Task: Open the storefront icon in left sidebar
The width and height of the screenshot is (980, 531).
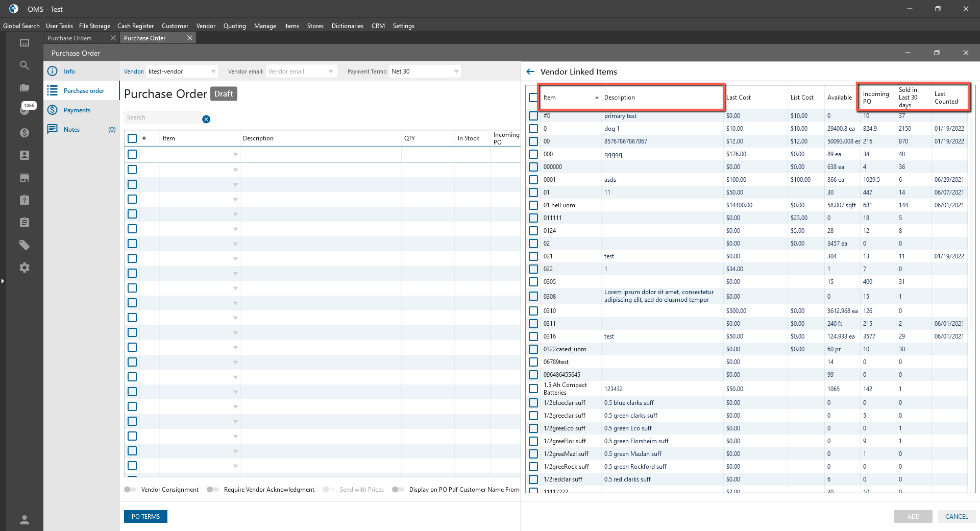Action: [x=24, y=178]
